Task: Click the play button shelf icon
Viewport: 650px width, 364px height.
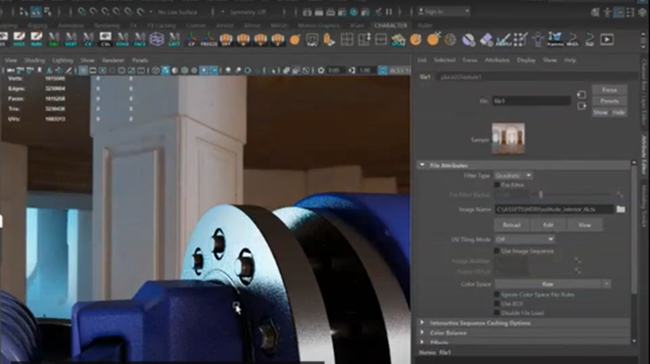Action: tap(607, 40)
